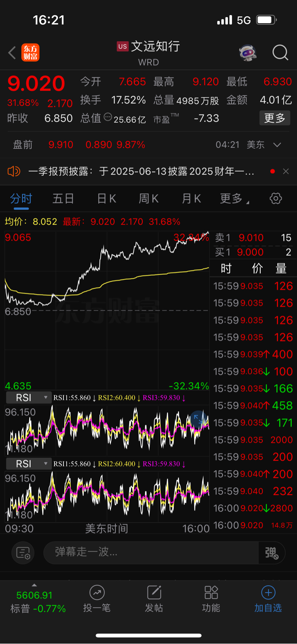Tap the intraday price line chart
297x644 pixels.
[x=107, y=311]
